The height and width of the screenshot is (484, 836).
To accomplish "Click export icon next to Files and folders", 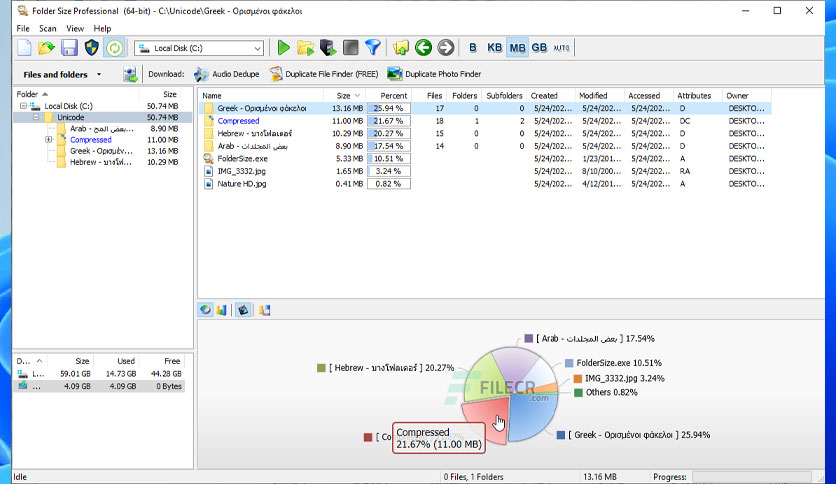I will 130,74.
